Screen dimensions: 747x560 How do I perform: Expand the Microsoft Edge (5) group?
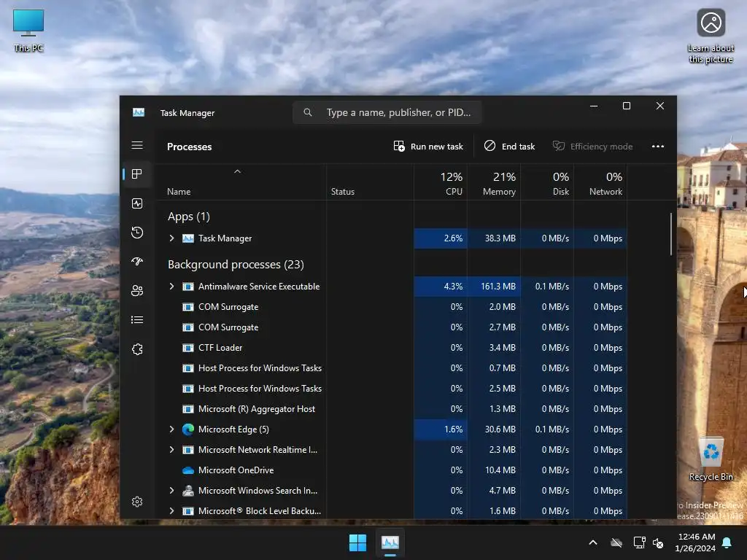(x=172, y=429)
